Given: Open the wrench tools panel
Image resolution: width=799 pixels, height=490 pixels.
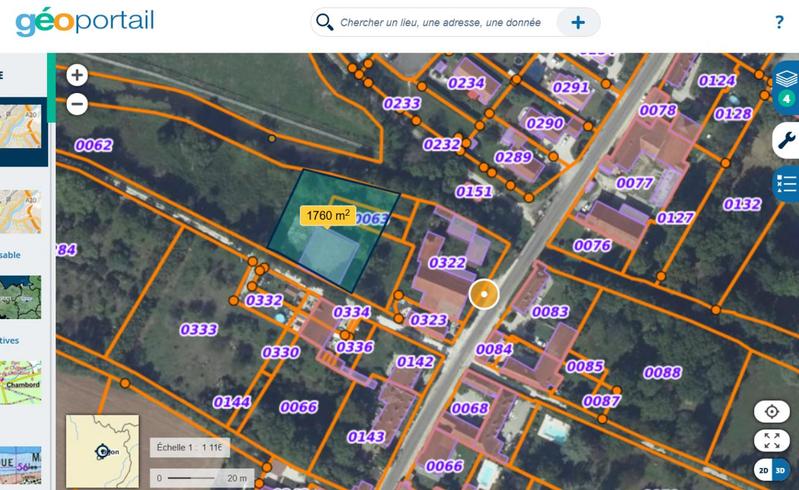Looking at the screenshot, I should [786, 142].
